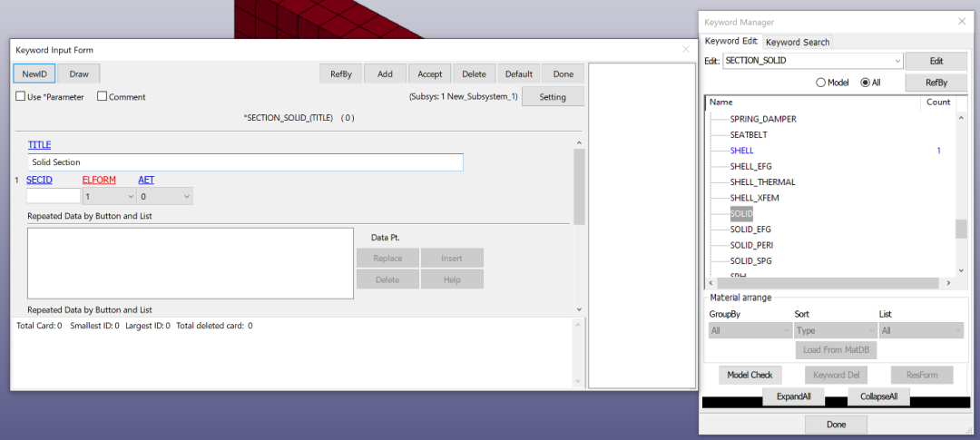The width and height of the screenshot is (980, 440).
Task: Select the highlighted SOLID entry
Action: (x=741, y=214)
